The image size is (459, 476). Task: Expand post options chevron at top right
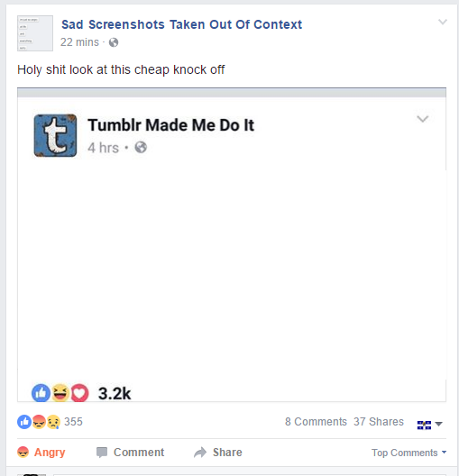coord(443,22)
